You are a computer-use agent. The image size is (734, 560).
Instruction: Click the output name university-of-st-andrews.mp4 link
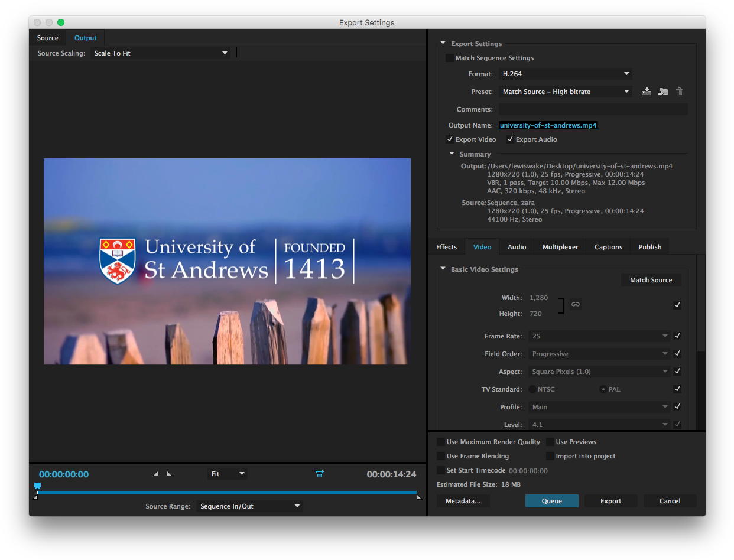pyautogui.click(x=548, y=125)
